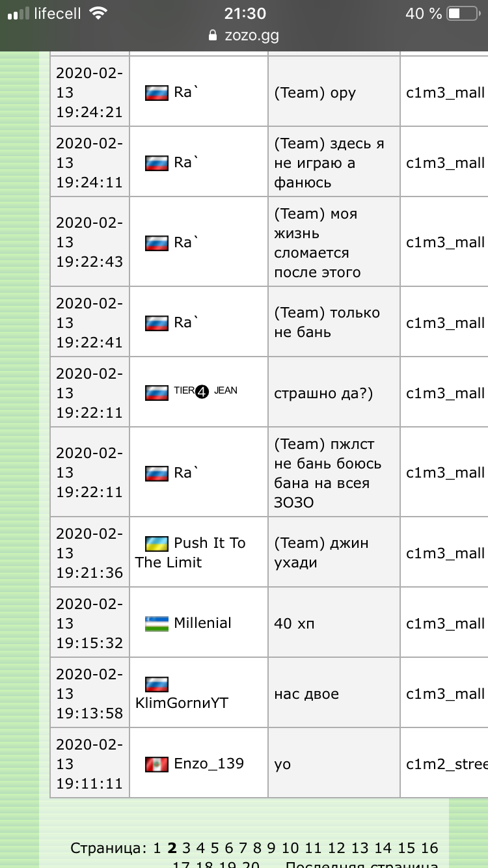Click the flag icon next to Millenial
Viewport: 488px width, 868px height.
pyautogui.click(x=157, y=623)
